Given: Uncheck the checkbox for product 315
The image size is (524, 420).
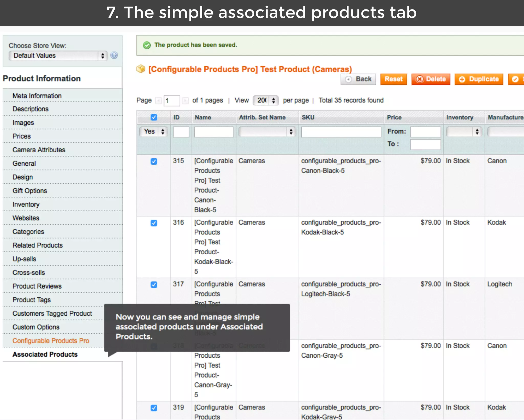Looking at the screenshot, I should click(154, 162).
